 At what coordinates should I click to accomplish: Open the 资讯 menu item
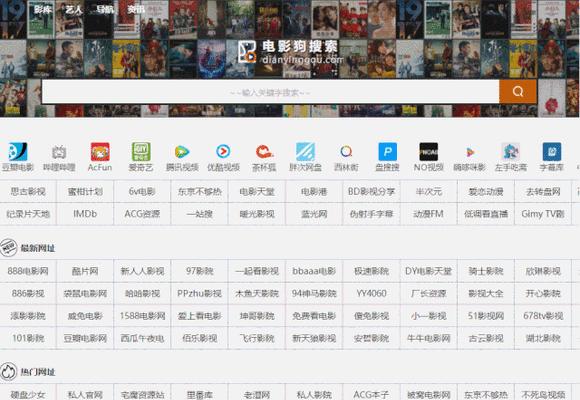click(136, 10)
